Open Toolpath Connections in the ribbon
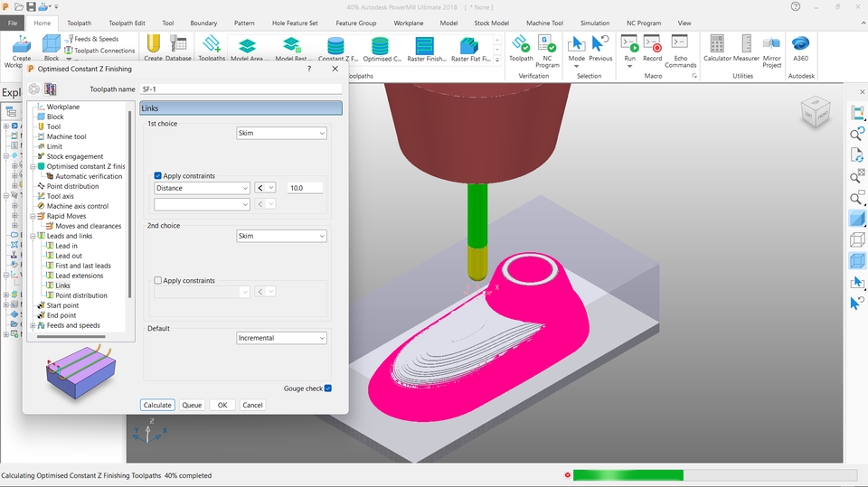The image size is (868, 487). [99, 51]
